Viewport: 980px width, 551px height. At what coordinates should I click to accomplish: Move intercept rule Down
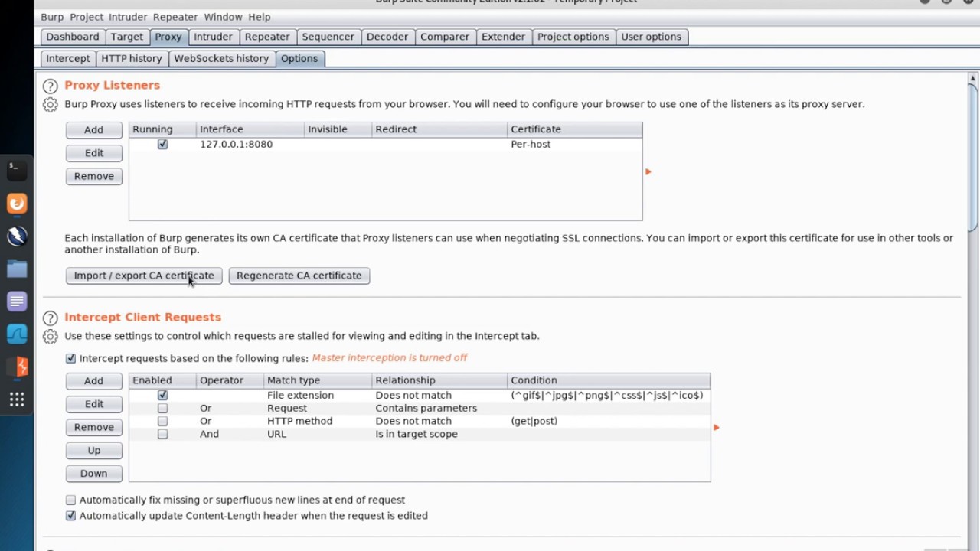click(93, 473)
